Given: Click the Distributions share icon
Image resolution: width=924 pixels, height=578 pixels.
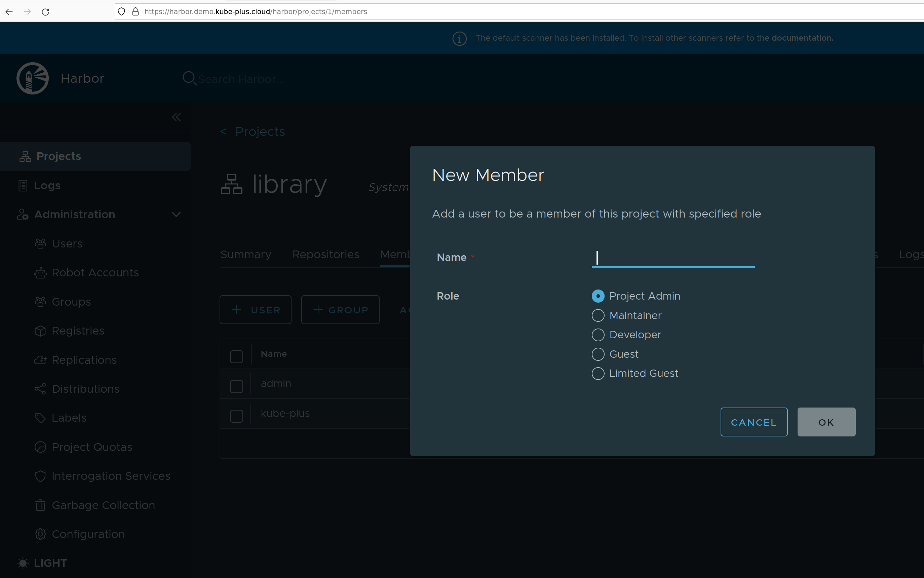Looking at the screenshot, I should pyautogui.click(x=40, y=389).
